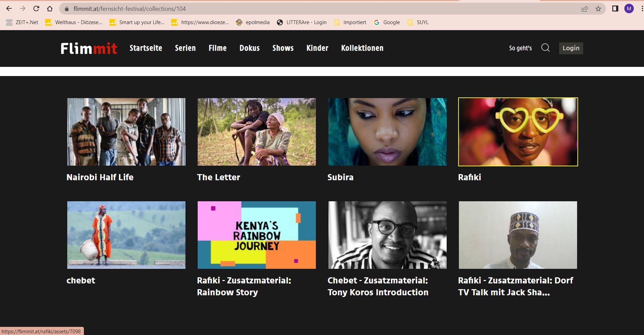
Task: Click the Flimmit logo
Action: (x=89, y=48)
